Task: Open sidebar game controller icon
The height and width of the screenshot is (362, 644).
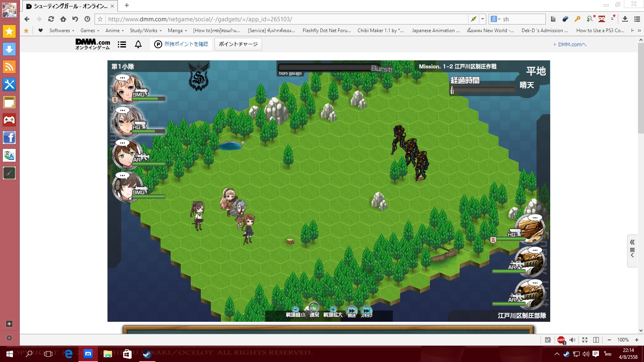Action: pyautogui.click(x=9, y=120)
